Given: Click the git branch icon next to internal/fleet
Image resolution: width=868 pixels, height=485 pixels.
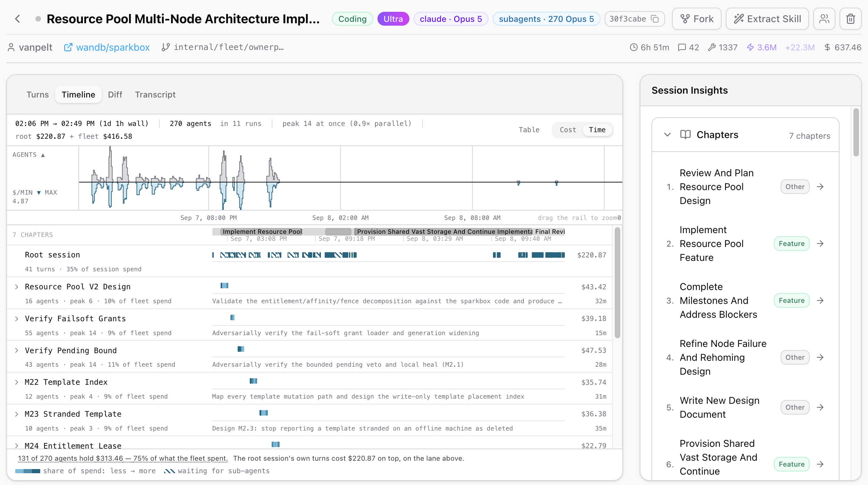Looking at the screenshot, I should point(166,47).
